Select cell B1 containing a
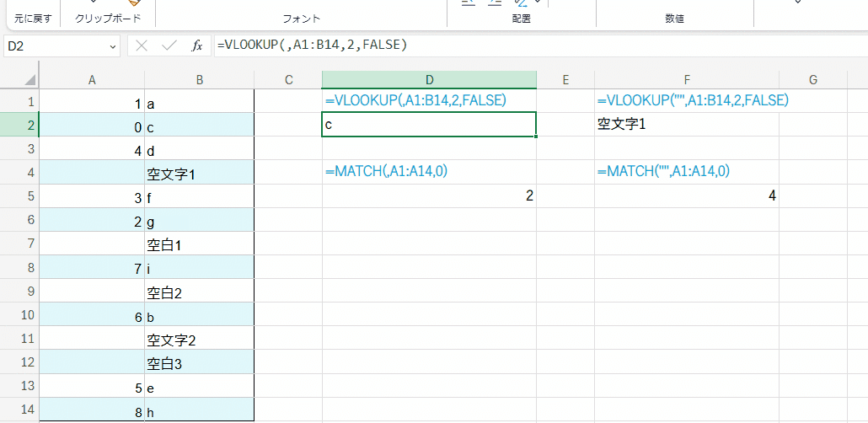 pyautogui.click(x=199, y=101)
